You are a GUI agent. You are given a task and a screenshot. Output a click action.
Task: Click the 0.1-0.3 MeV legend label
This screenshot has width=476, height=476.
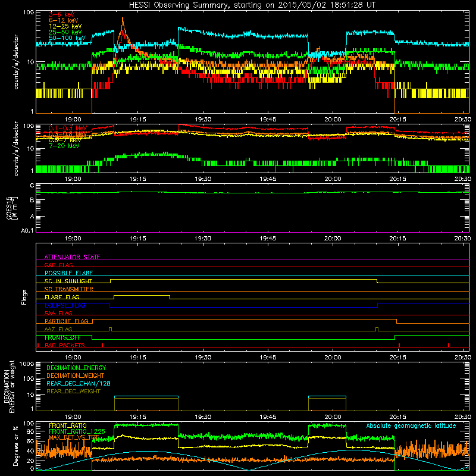point(68,128)
